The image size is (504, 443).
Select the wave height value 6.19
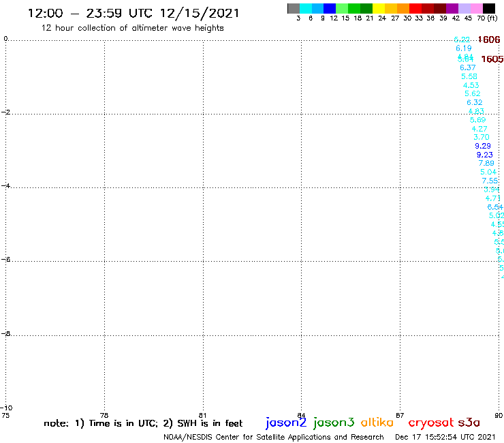coord(464,48)
